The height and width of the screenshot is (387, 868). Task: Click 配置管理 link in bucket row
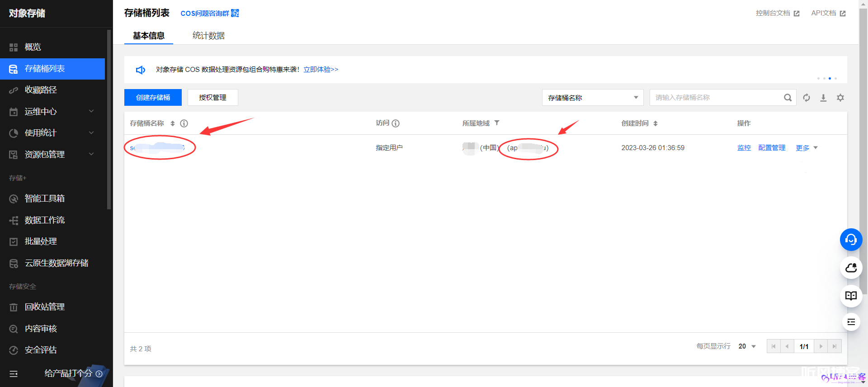pyautogui.click(x=772, y=148)
